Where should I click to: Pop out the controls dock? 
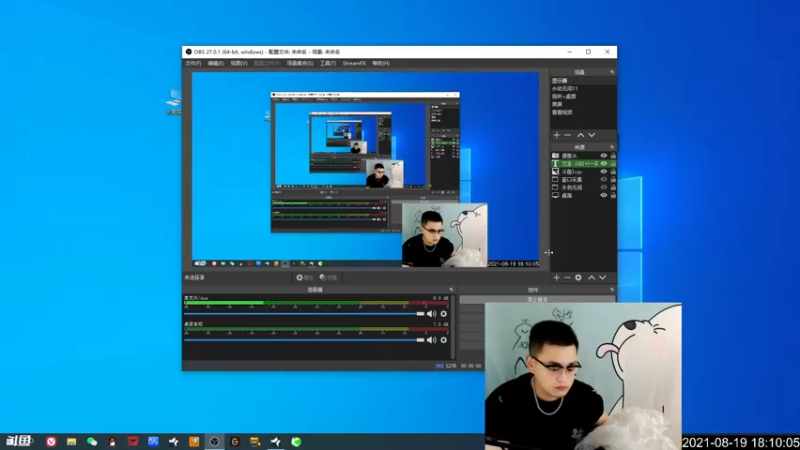click(x=612, y=290)
